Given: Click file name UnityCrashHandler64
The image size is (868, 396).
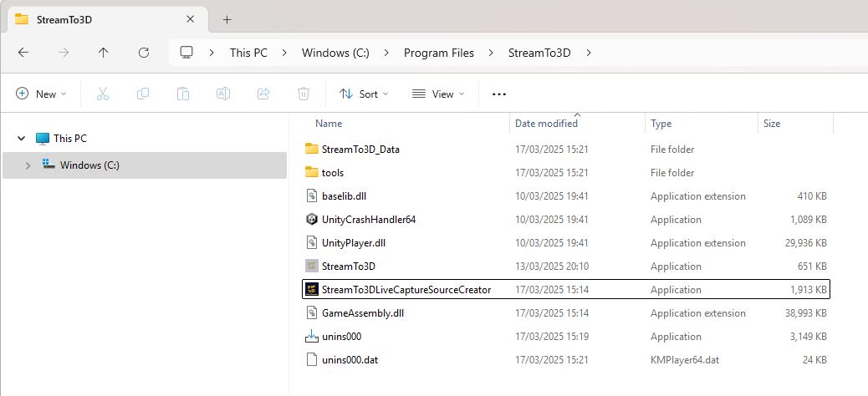Looking at the screenshot, I should coord(369,220).
